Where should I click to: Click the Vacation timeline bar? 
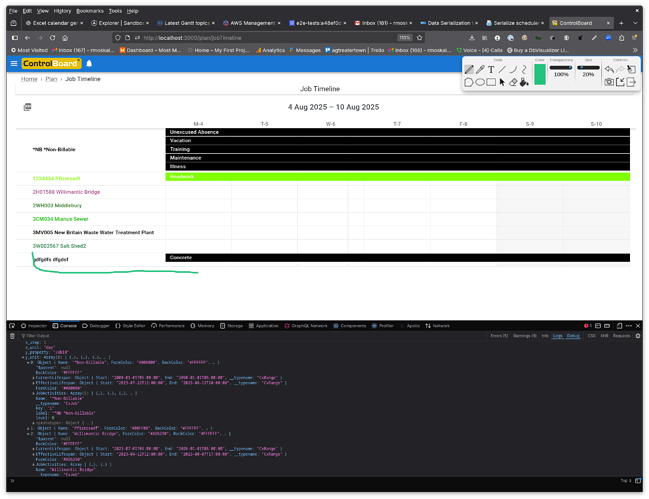point(397,141)
